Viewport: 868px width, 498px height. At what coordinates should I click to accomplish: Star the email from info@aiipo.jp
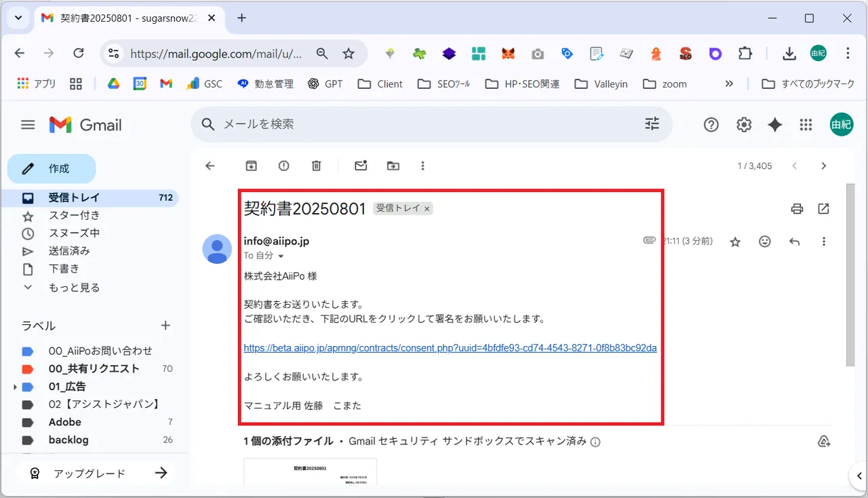coord(735,242)
